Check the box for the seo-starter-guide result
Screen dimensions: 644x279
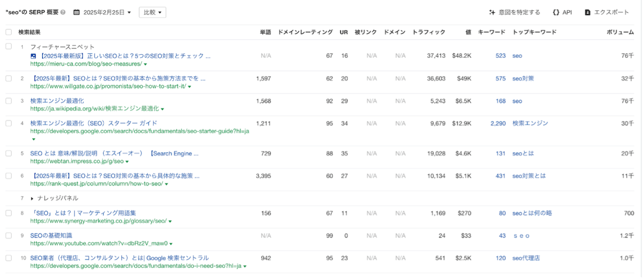click(8, 123)
